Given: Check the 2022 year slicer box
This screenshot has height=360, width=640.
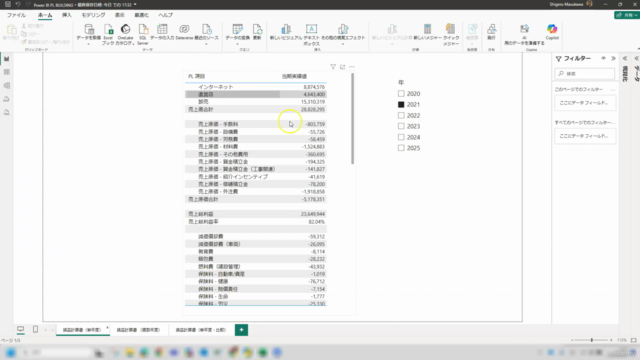Looking at the screenshot, I should [x=401, y=116].
